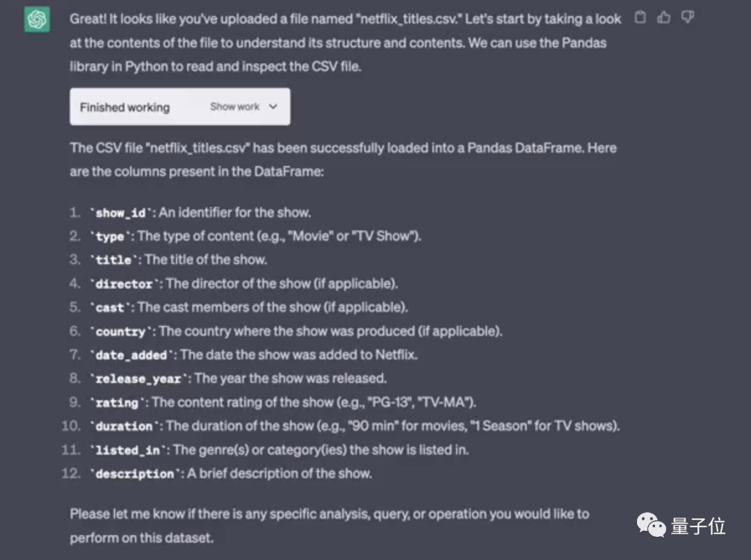Expand the Show work chevron arrow
Screen dimensions: 751x560
(273, 107)
